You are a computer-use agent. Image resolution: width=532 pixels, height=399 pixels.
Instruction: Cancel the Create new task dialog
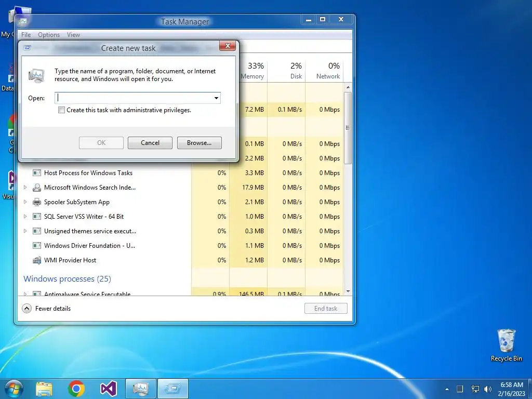coord(150,143)
